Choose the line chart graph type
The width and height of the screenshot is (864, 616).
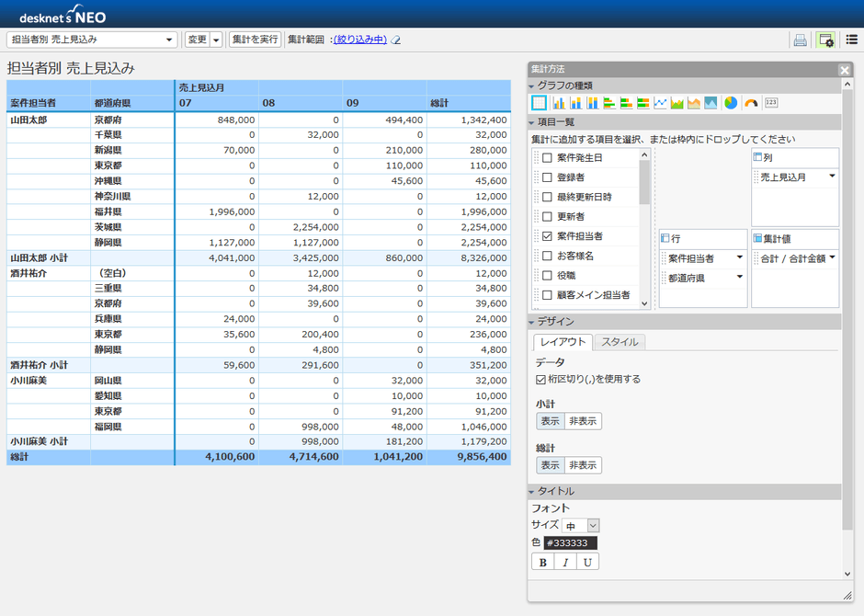661,103
